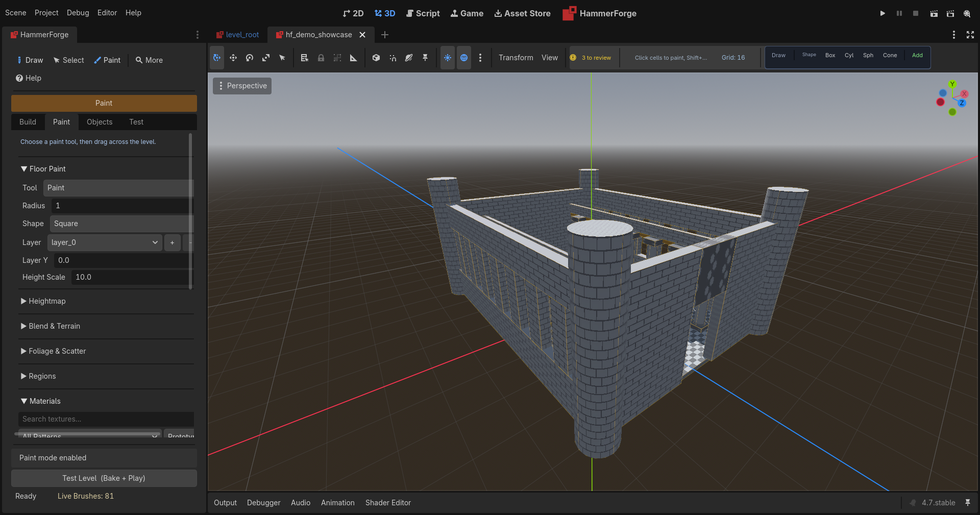Open HammerForge dock options dots

198,35
